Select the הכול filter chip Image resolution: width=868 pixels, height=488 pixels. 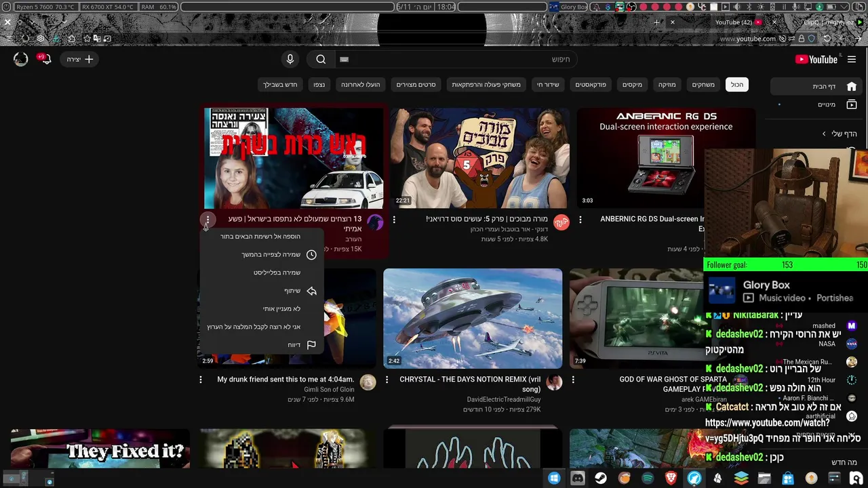point(736,85)
